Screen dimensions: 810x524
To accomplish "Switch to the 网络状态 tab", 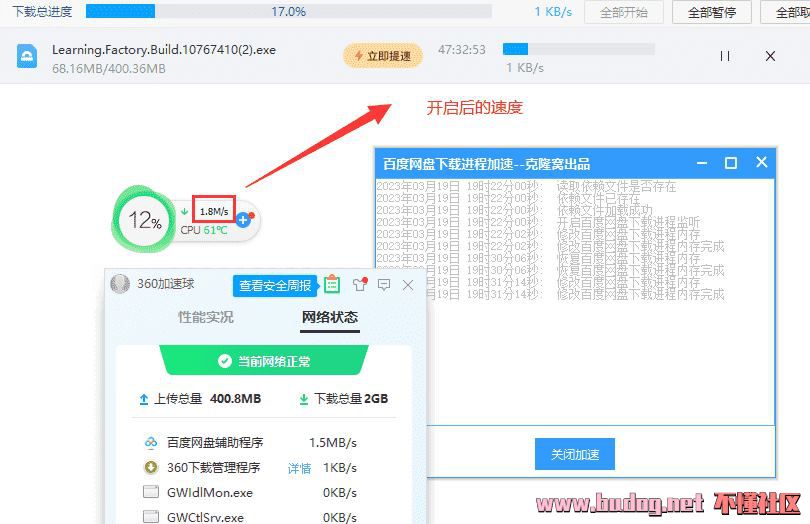I will pyautogui.click(x=330, y=317).
